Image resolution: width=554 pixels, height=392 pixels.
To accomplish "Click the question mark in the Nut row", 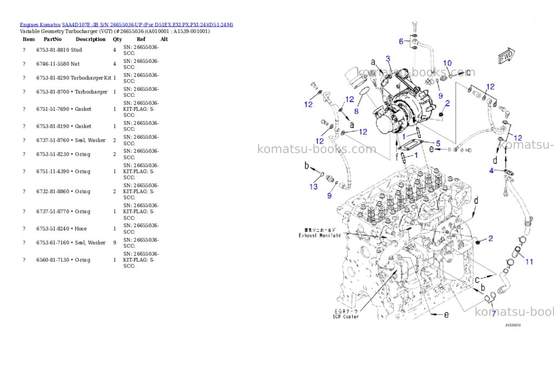I will pos(24,64).
